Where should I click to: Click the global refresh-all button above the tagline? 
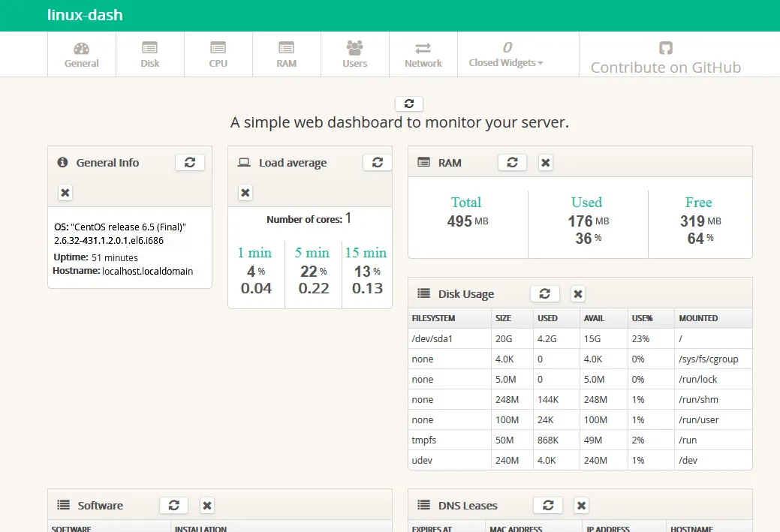click(x=408, y=104)
